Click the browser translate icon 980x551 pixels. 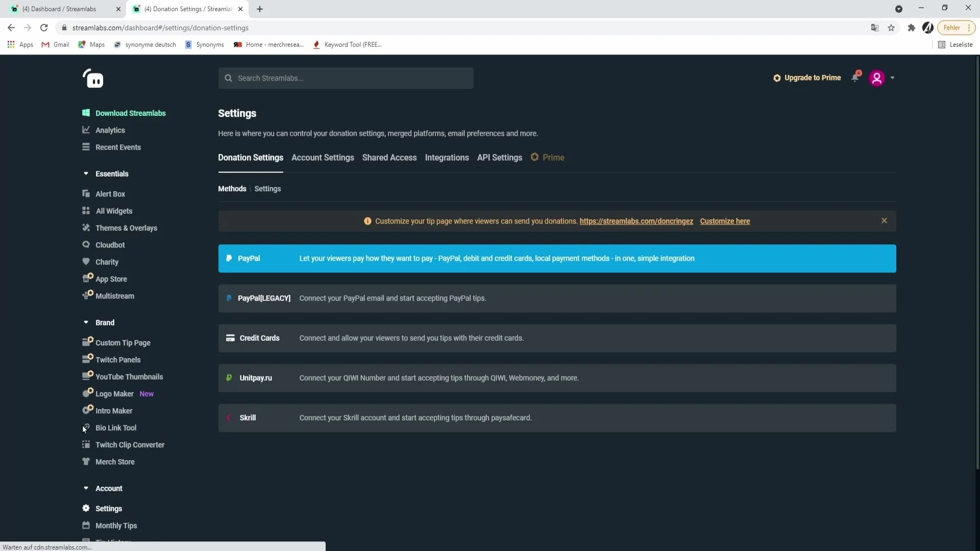point(874,28)
